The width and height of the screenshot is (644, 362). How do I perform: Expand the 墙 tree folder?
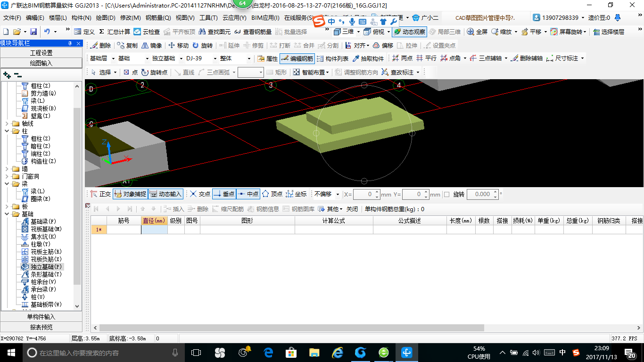coord(7,169)
